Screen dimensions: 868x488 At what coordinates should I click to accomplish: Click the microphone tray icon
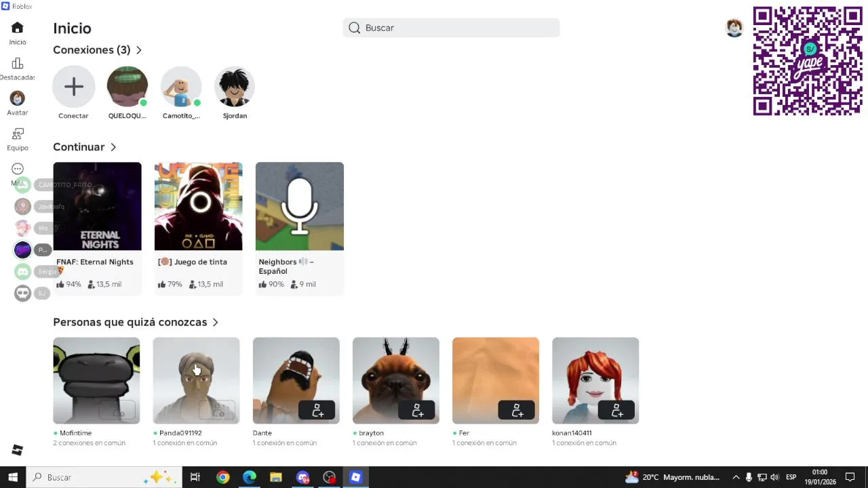pyautogui.click(x=749, y=477)
